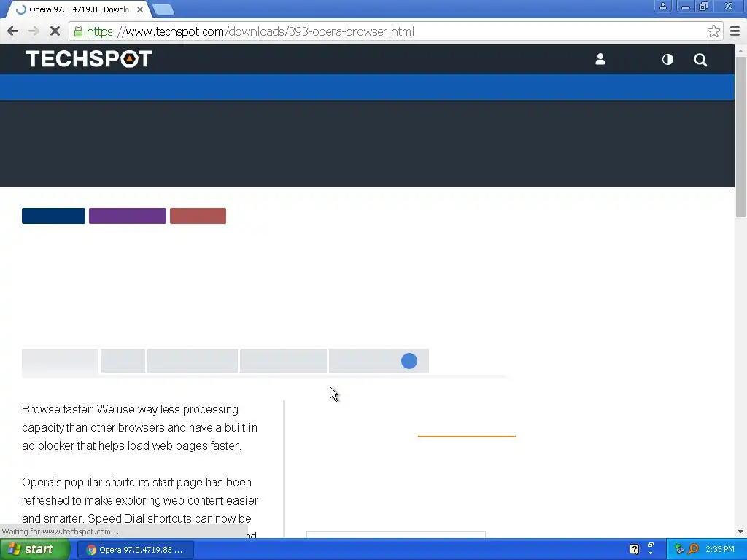Open the TechSpot user account icon
Screen dimensions: 747x560
tap(600, 59)
